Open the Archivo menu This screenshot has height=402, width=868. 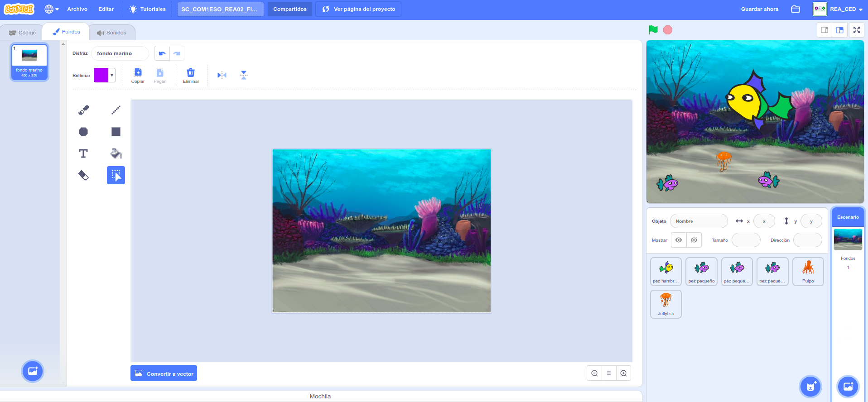click(77, 9)
